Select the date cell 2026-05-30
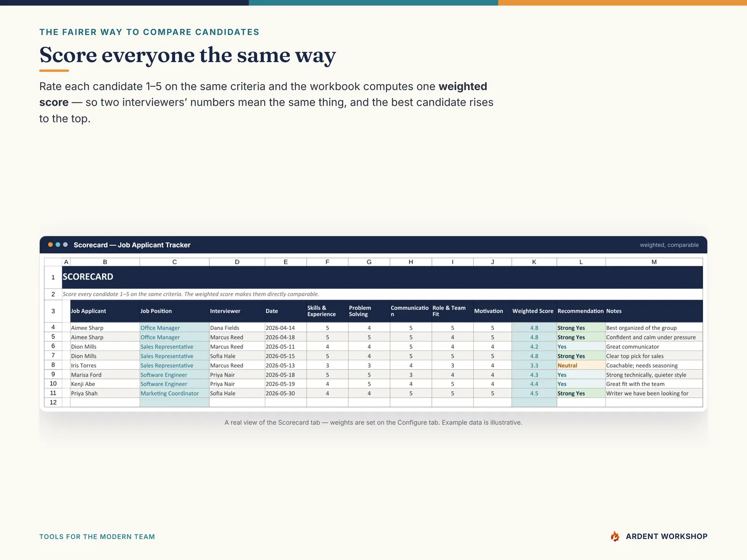The width and height of the screenshot is (747, 560). pos(286,393)
